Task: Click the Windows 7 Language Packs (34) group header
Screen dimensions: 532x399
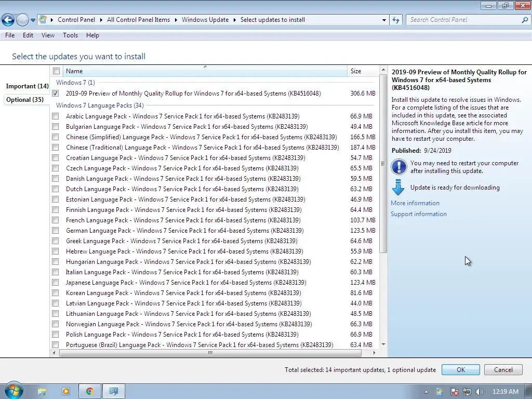Action: coord(100,105)
